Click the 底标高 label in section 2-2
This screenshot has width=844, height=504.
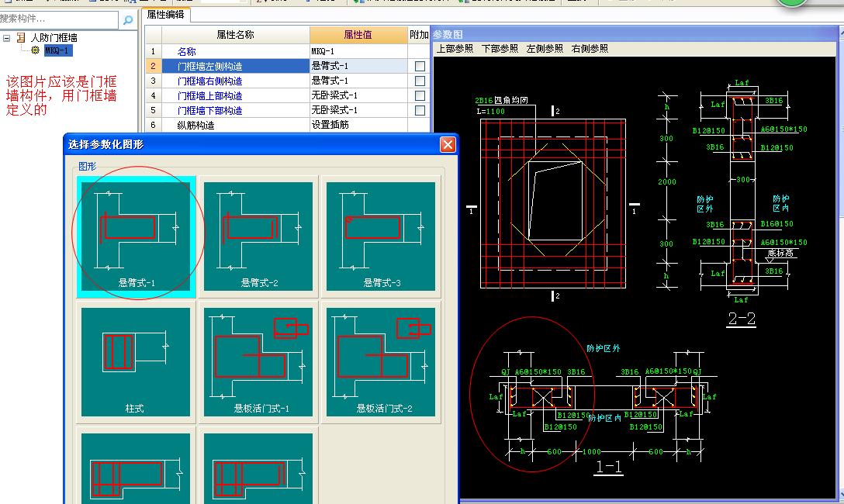tap(780, 253)
